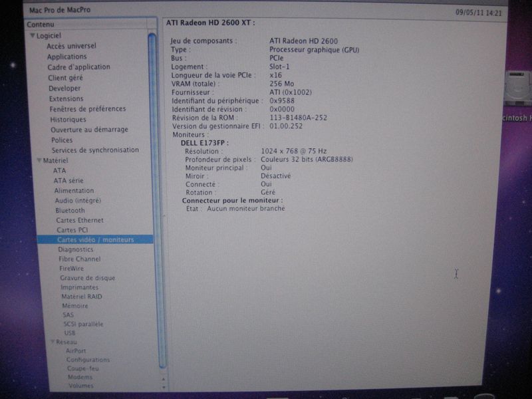Select Imprimantes in the sidebar
This screenshot has width=532, height=399.
(x=79, y=287)
